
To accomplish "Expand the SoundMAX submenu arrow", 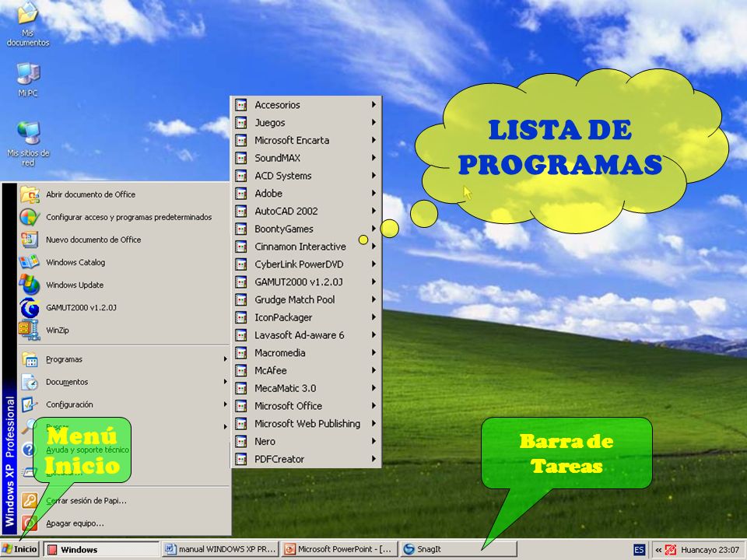I will [x=374, y=158].
